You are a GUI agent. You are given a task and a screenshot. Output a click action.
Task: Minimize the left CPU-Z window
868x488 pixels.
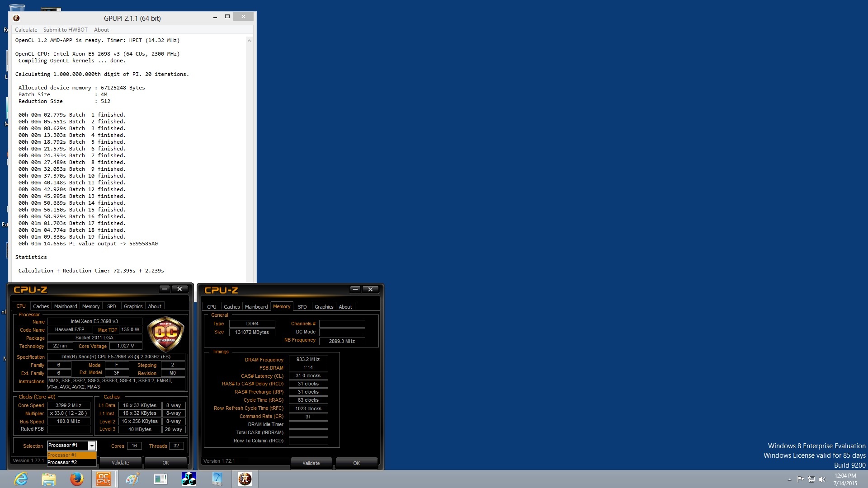[x=165, y=289]
